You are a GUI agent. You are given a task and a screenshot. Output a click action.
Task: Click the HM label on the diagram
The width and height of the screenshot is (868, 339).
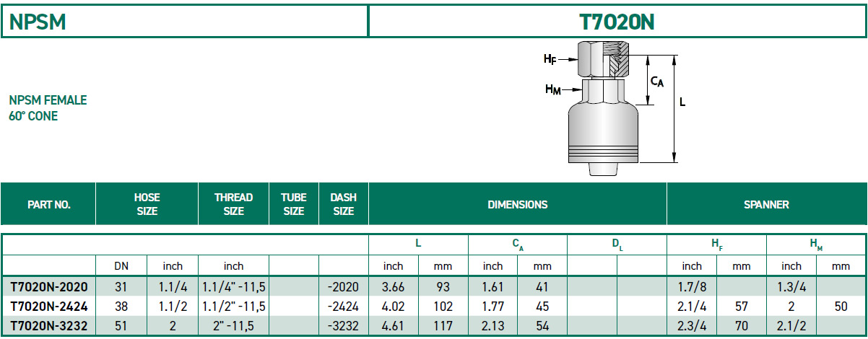(553, 89)
